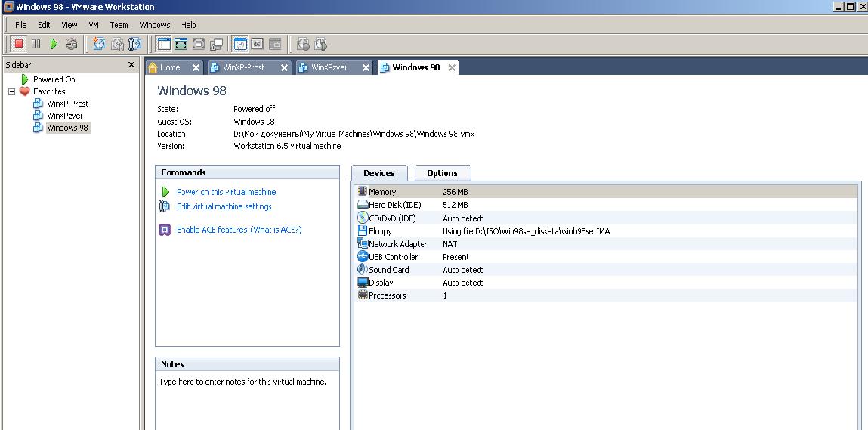Minimize the VMware Workstation window

coord(839,7)
